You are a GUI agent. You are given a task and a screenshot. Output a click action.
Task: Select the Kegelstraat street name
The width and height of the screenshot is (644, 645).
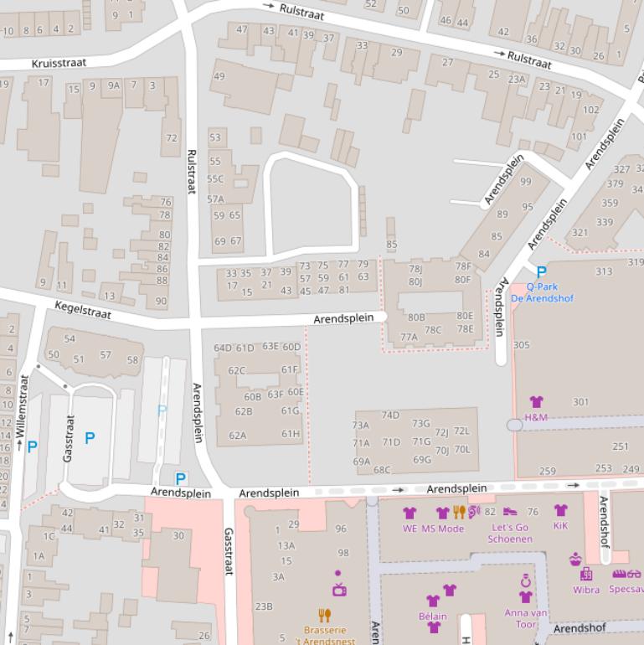[x=83, y=310]
